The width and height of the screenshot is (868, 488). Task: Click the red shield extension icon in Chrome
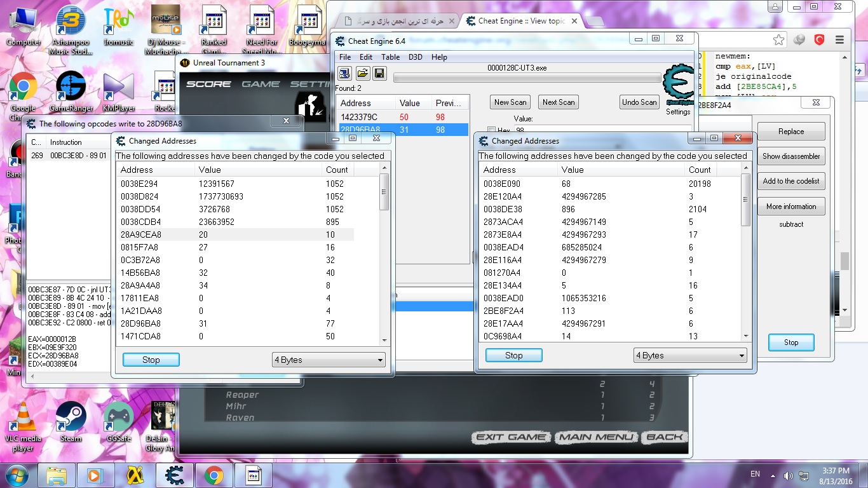tap(820, 40)
